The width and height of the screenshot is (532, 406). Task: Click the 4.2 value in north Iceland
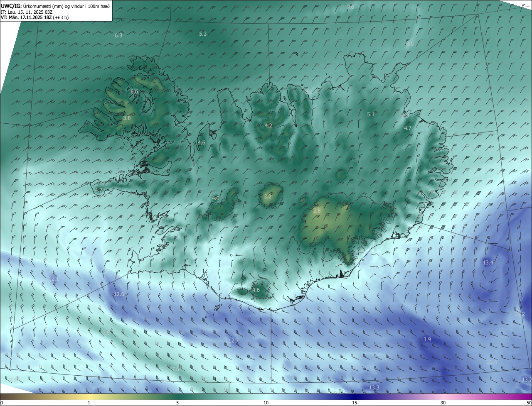click(268, 126)
